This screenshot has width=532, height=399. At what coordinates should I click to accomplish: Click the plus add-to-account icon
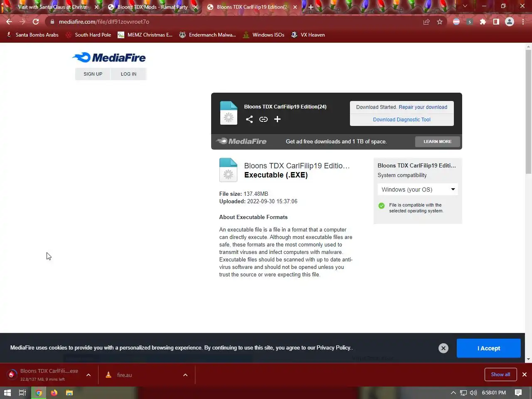pos(277,119)
